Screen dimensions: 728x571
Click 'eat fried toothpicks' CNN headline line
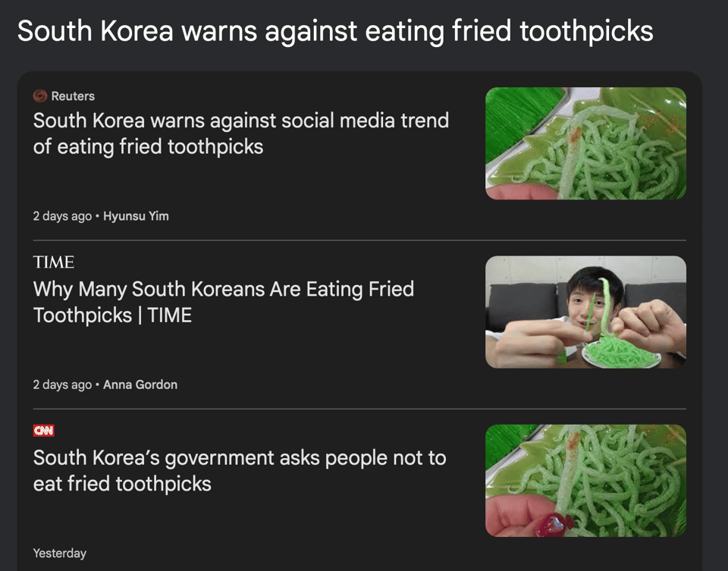tap(122, 484)
